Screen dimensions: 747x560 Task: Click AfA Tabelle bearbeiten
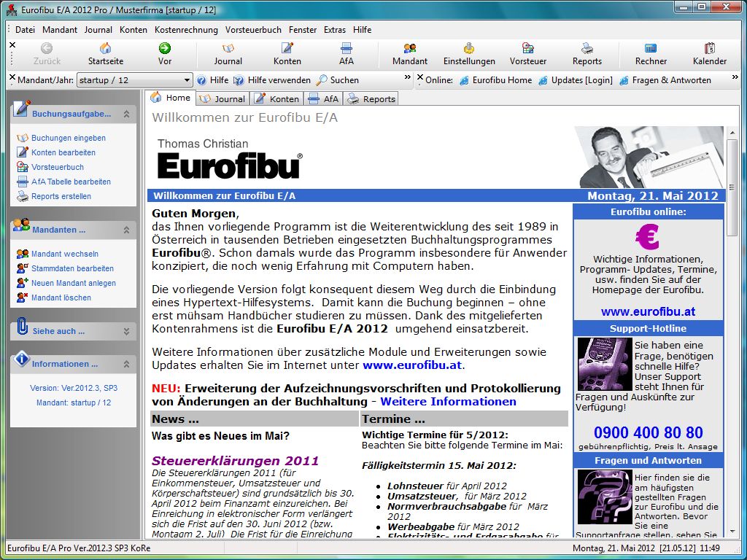point(71,182)
